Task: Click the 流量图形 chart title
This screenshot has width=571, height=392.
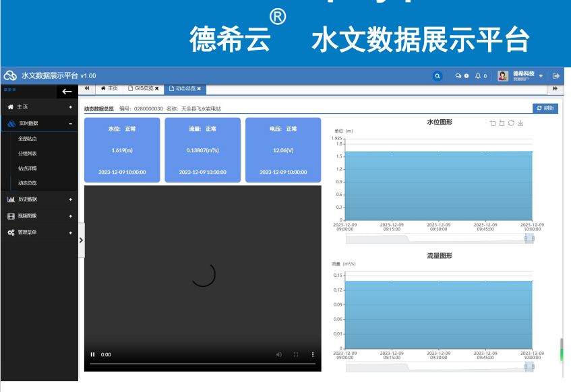Action: click(x=440, y=256)
